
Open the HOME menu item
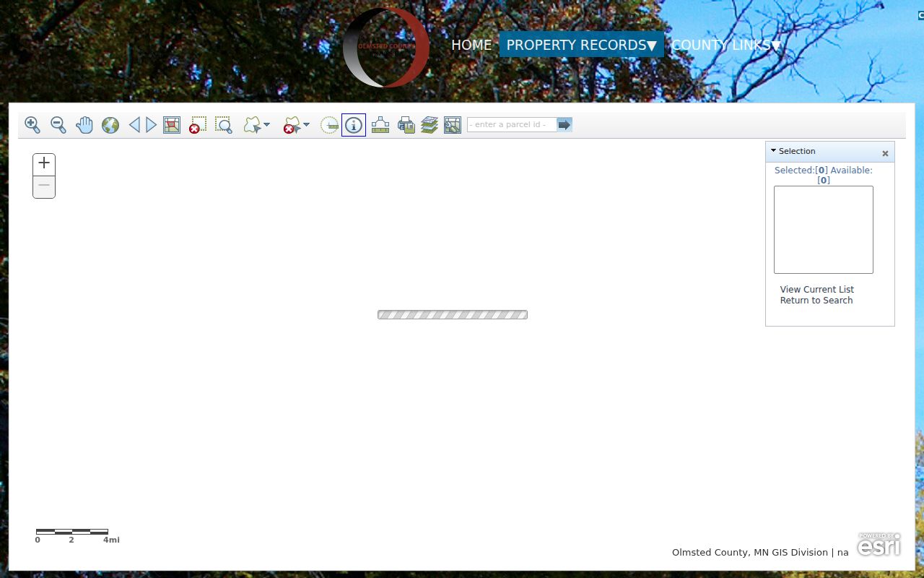(x=471, y=45)
